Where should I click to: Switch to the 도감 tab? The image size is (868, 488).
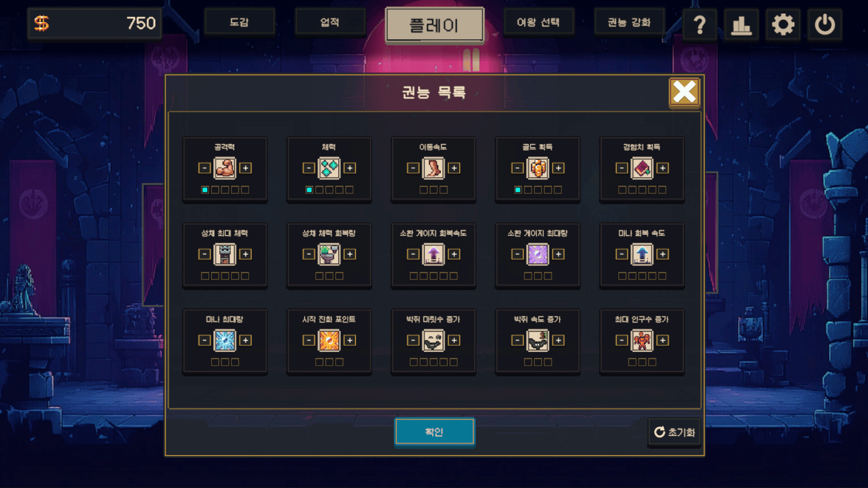coord(239,22)
